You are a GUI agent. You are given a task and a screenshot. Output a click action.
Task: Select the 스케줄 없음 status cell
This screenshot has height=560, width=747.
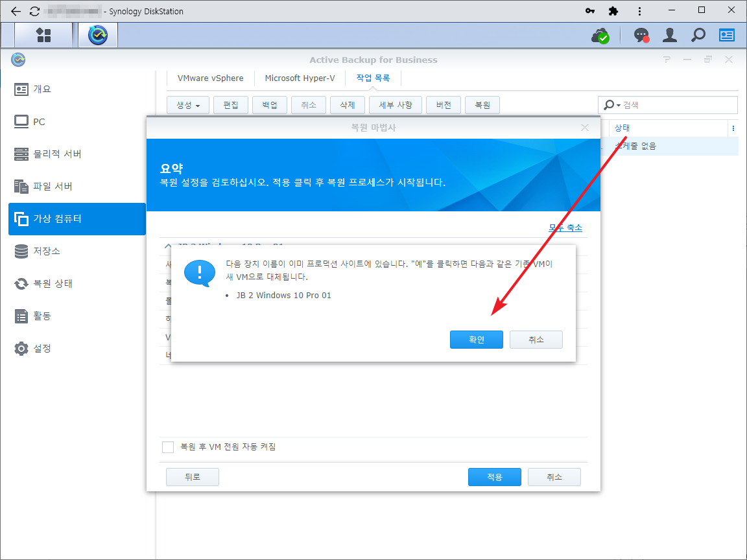pos(635,146)
